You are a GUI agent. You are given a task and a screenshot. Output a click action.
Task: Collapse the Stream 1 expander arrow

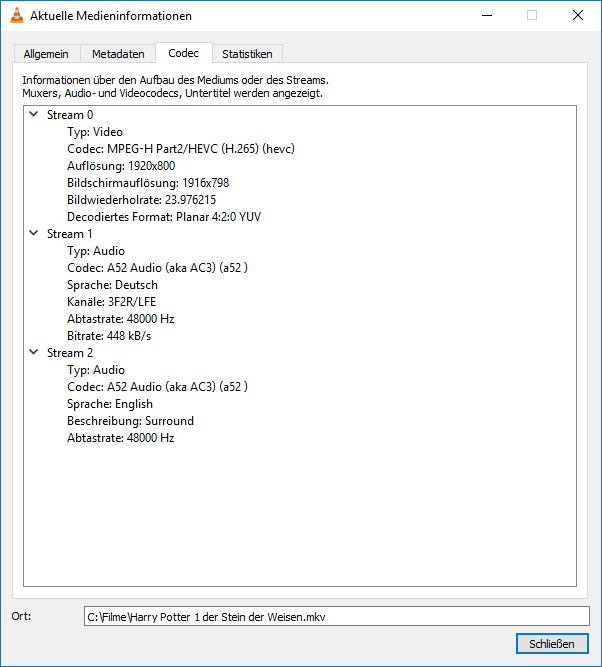pyautogui.click(x=33, y=234)
